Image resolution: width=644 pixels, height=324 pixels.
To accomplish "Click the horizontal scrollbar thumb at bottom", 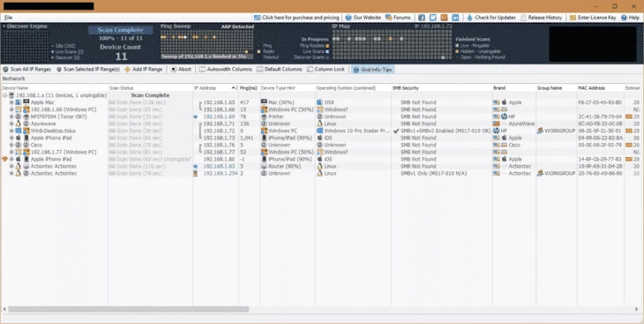I will click(x=128, y=309).
